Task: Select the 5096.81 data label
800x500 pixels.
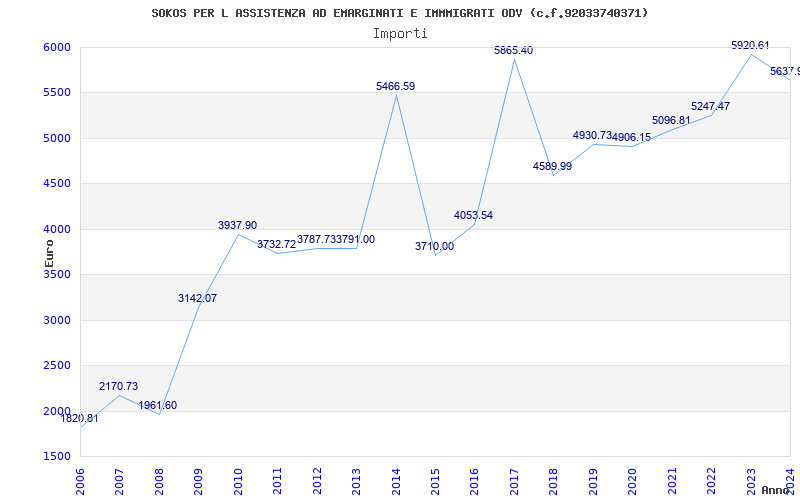Action: pos(671,120)
